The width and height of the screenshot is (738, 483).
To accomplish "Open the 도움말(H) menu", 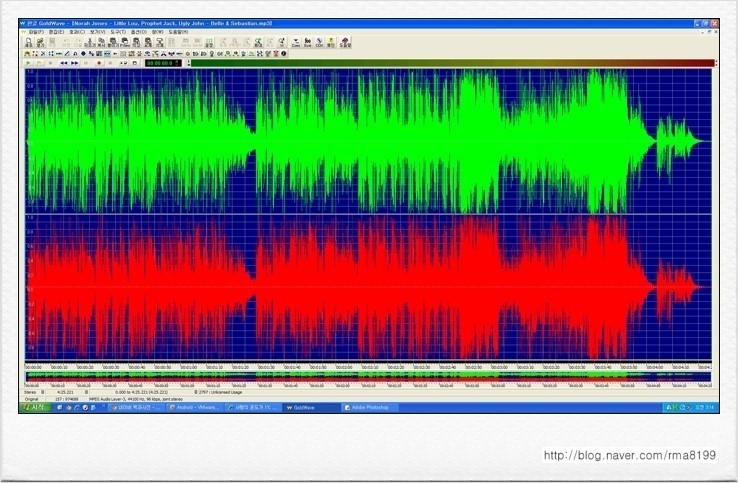I will 178,32.
